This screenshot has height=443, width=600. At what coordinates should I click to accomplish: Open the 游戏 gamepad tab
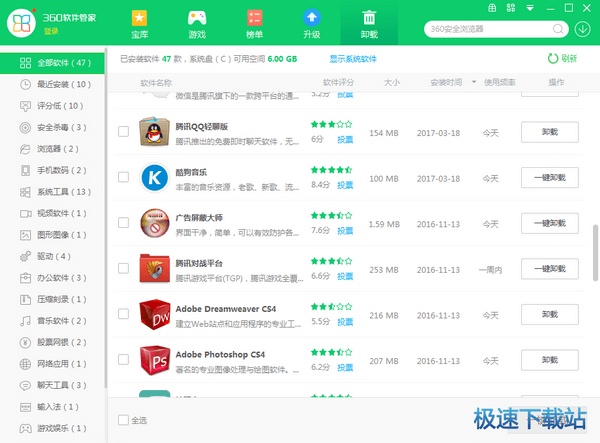(197, 23)
